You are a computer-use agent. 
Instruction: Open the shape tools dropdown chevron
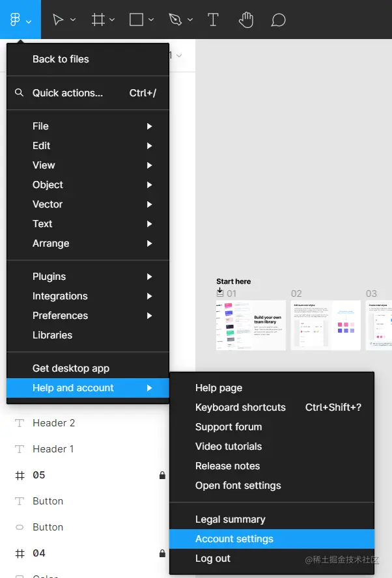coord(152,20)
